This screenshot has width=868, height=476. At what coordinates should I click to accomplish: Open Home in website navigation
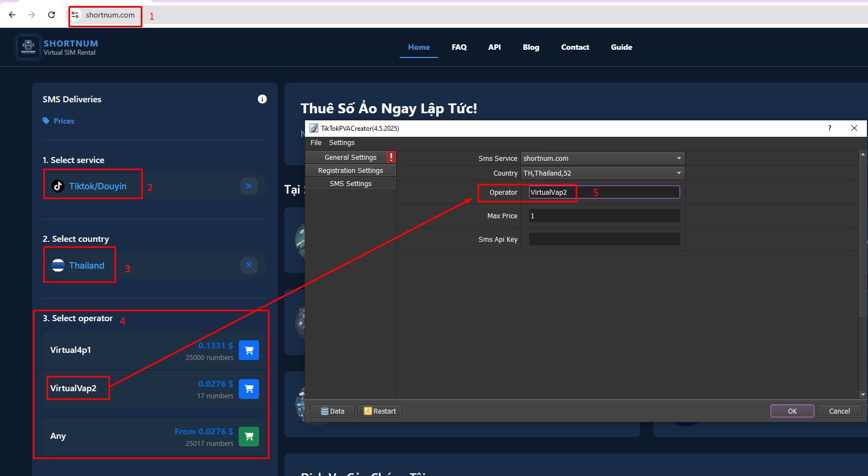[419, 47]
